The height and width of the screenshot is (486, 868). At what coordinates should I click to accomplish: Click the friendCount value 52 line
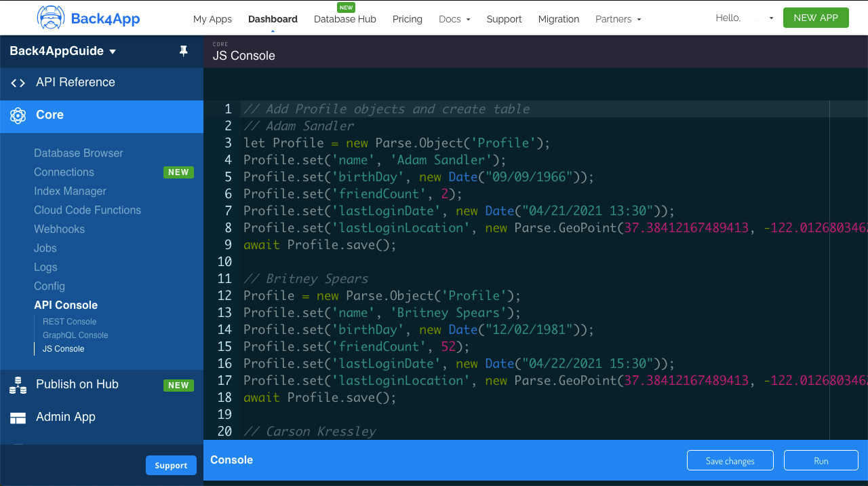pyautogui.click(x=357, y=347)
